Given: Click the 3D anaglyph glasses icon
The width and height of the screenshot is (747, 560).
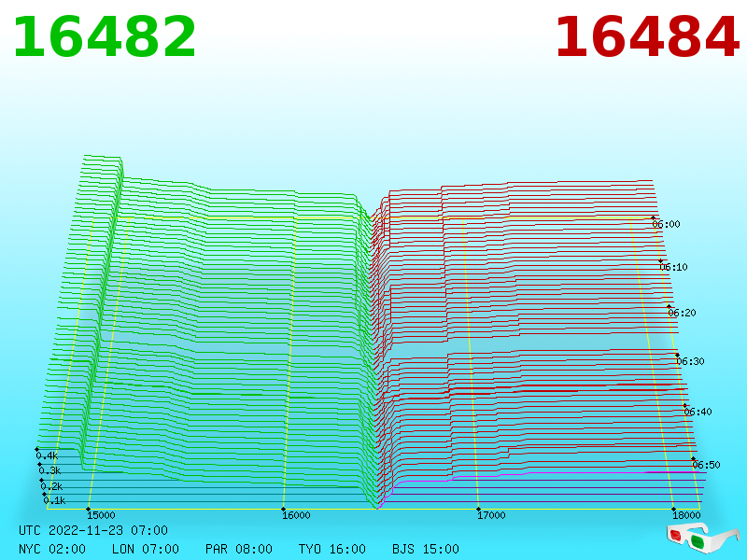Looking at the screenshot, I should pos(702,539).
